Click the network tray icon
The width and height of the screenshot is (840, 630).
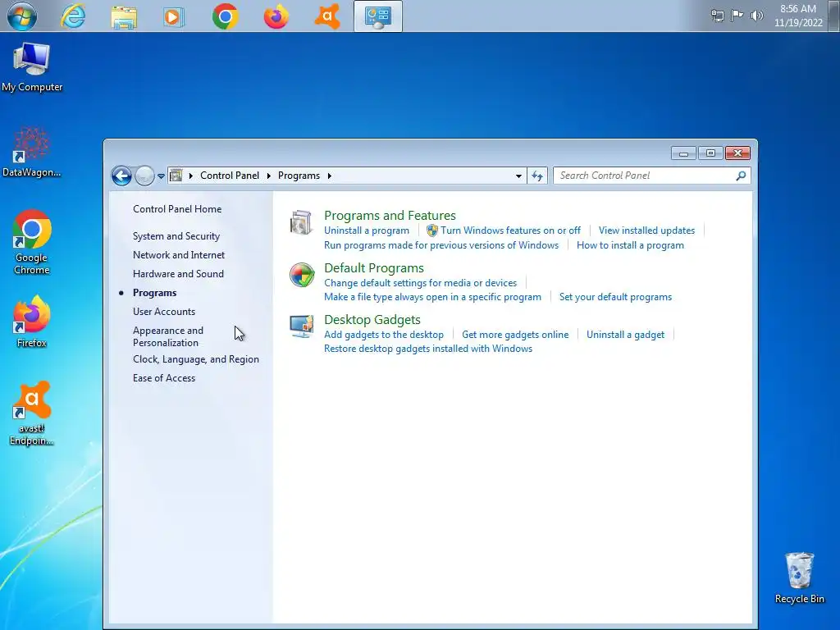tap(717, 16)
